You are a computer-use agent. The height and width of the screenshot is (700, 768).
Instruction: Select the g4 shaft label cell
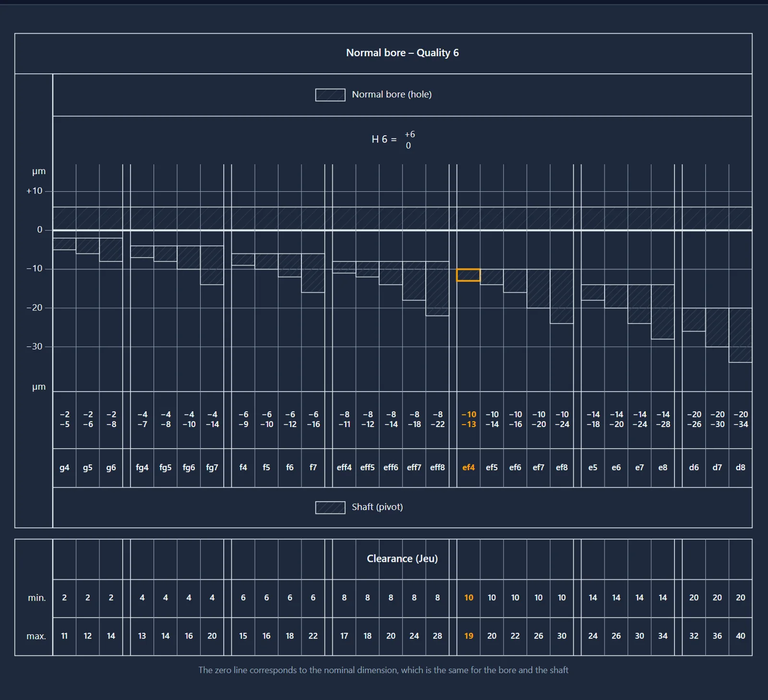[x=64, y=467]
